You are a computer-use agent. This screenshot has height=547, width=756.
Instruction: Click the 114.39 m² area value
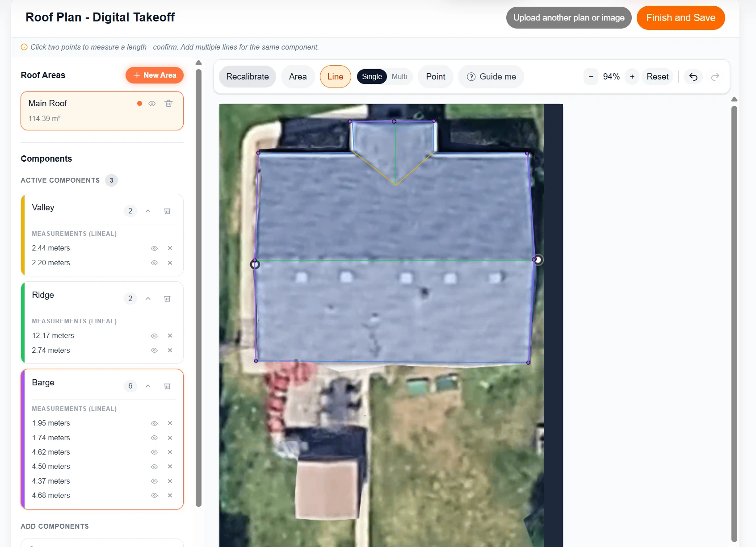coord(45,119)
